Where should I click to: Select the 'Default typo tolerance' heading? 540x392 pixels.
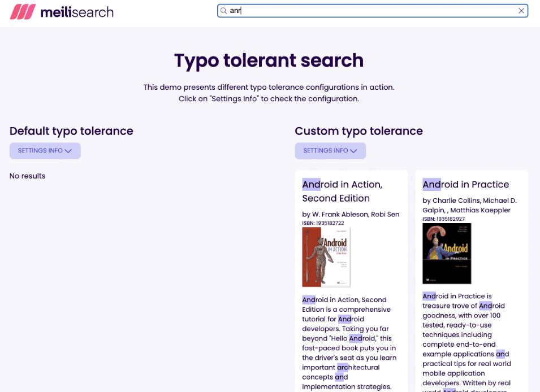pyautogui.click(x=71, y=131)
